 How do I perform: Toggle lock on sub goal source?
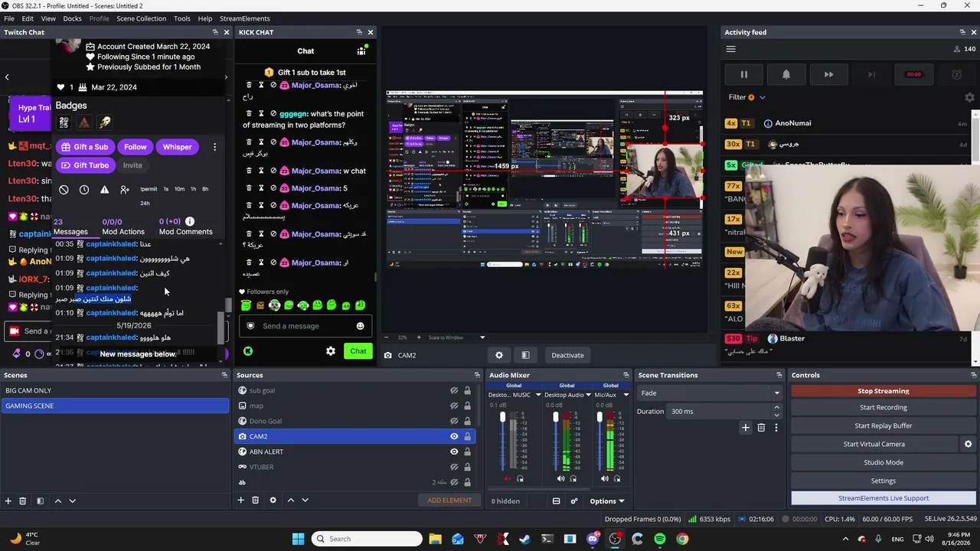click(467, 390)
